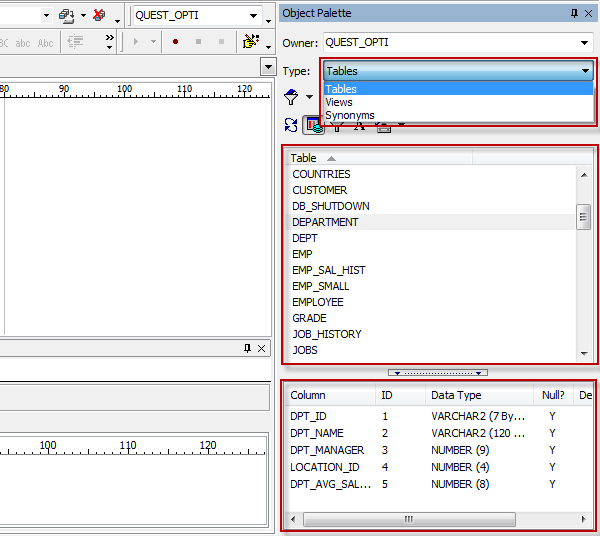
Task: Click the horizontal scrollbar in column grid
Action: 408,520
